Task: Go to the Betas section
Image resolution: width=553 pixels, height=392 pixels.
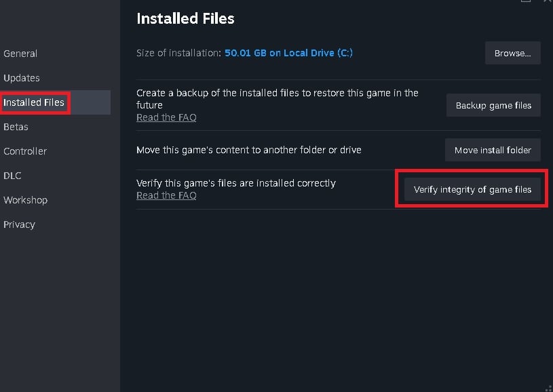Action: pos(16,127)
